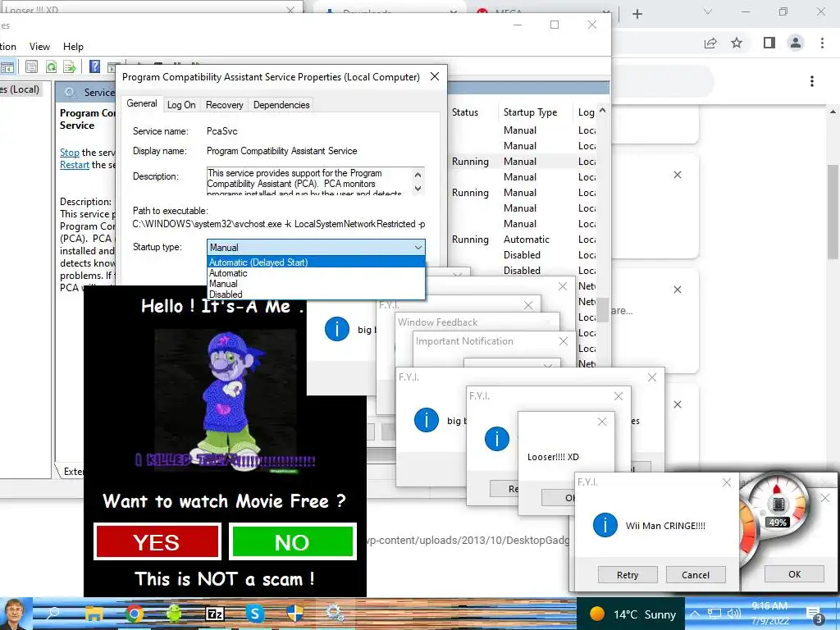
Task: Click the Export List toolbar icon
Action: (x=70, y=66)
